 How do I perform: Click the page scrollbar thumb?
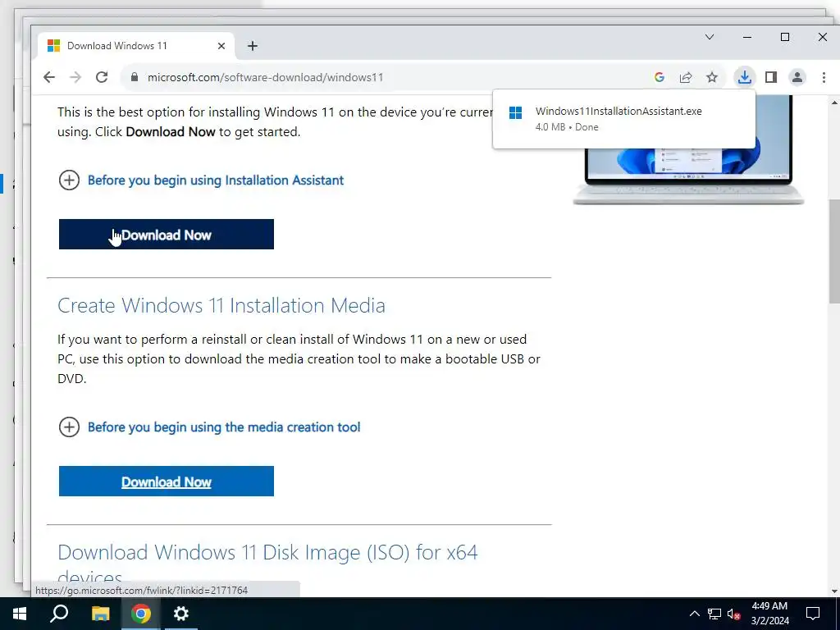[834, 251]
